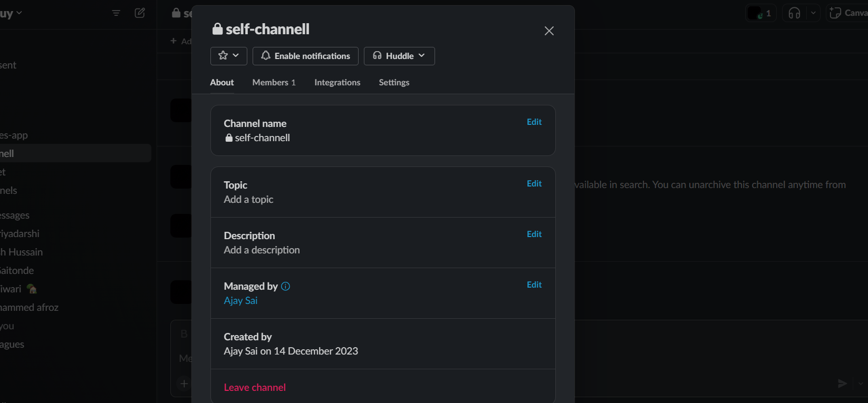This screenshot has height=403, width=868.
Task: Click the send message arrow icon
Action: 842,384
